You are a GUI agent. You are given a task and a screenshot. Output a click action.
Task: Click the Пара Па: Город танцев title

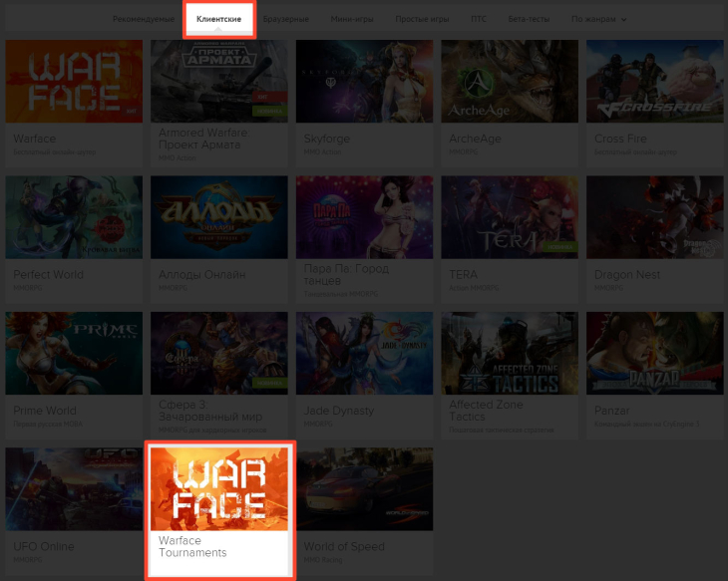coord(346,275)
